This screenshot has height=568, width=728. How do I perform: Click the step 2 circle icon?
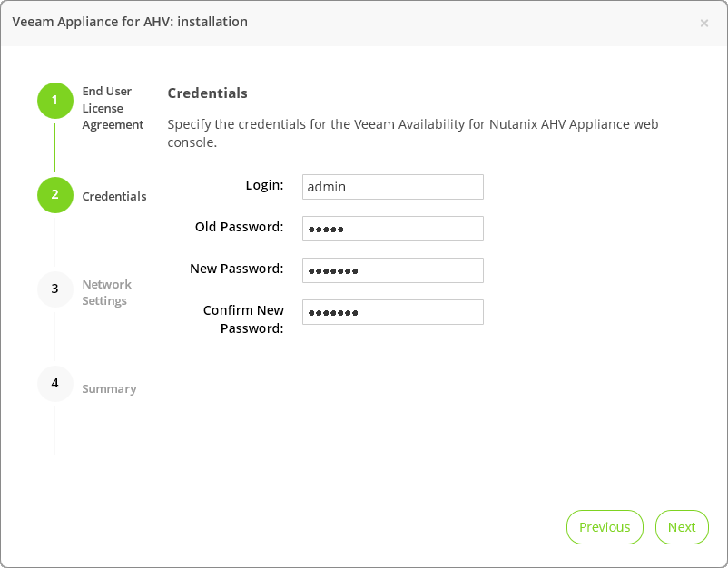(54, 195)
